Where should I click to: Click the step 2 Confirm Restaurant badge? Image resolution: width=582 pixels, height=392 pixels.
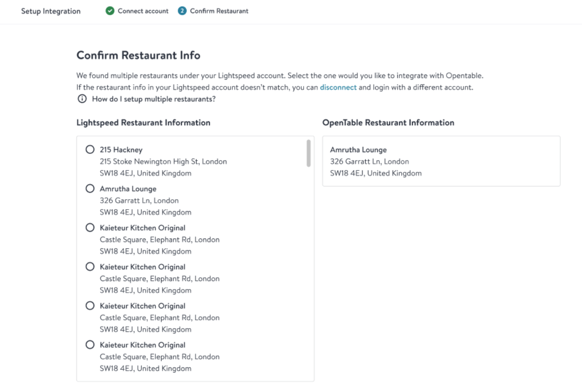(182, 11)
